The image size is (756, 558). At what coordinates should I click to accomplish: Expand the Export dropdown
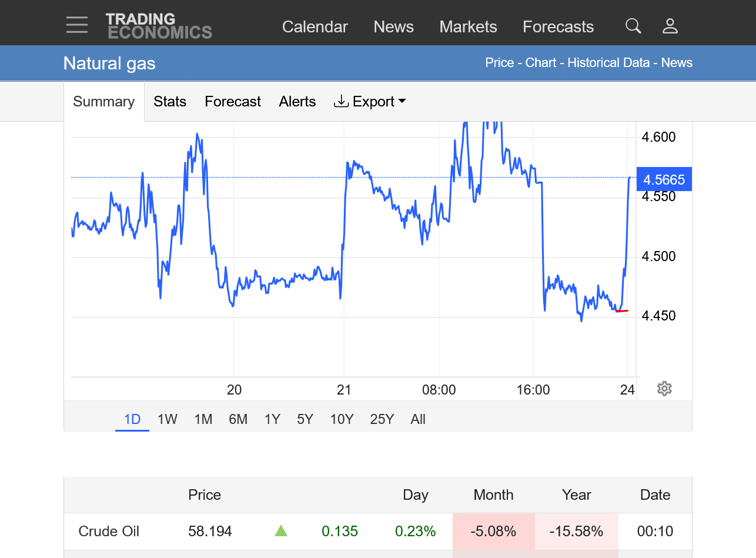(370, 102)
